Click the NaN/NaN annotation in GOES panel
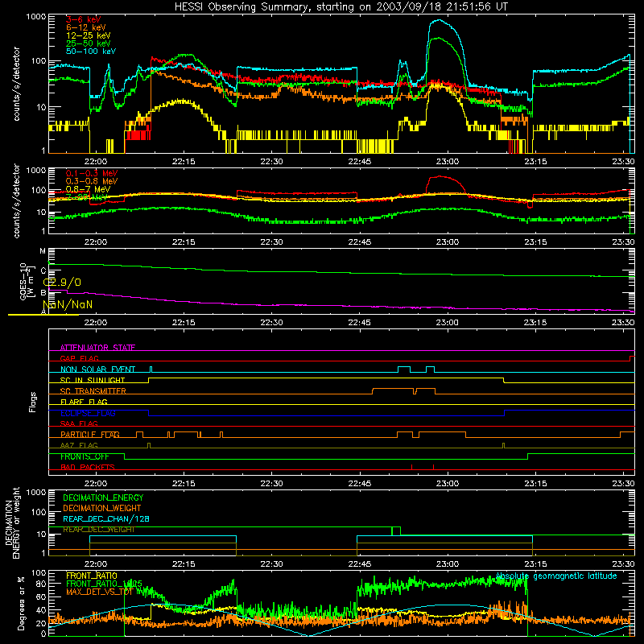 pos(68,304)
